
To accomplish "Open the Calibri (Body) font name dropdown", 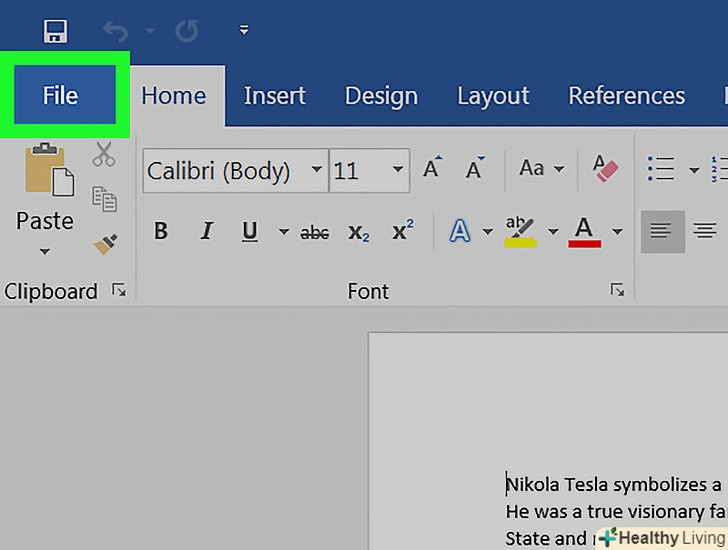I will tap(316, 170).
